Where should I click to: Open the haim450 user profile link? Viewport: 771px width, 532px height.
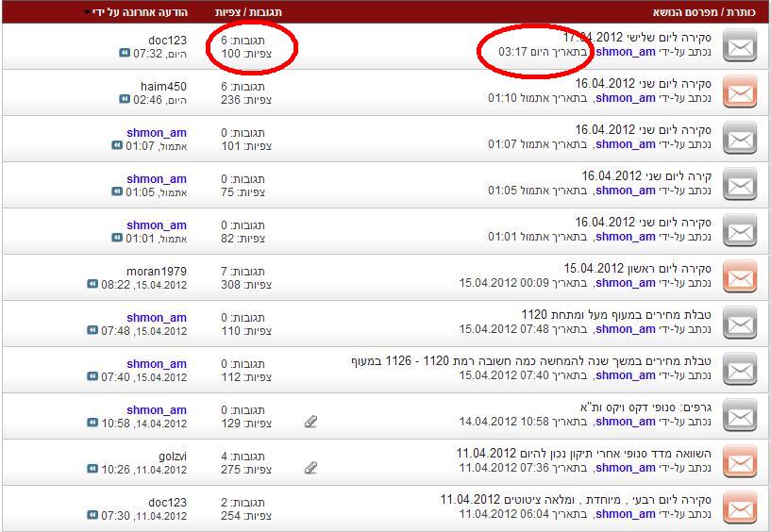(x=163, y=87)
